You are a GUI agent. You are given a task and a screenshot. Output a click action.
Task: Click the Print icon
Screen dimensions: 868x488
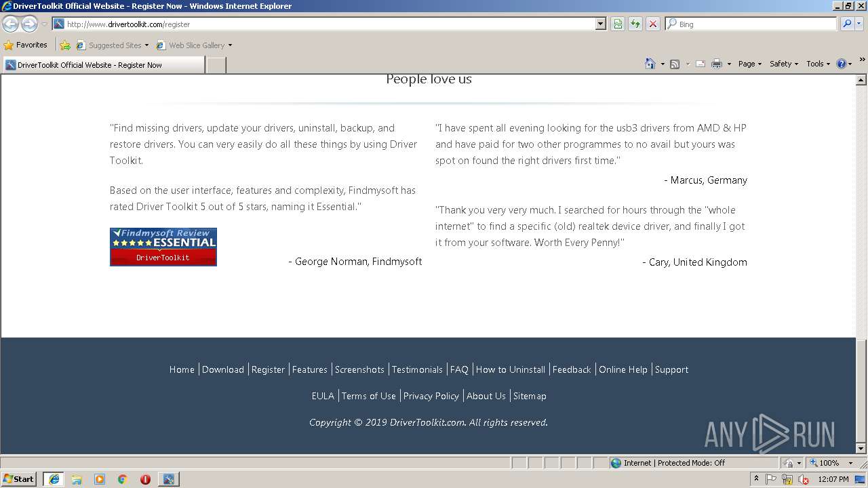(x=717, y=64)
